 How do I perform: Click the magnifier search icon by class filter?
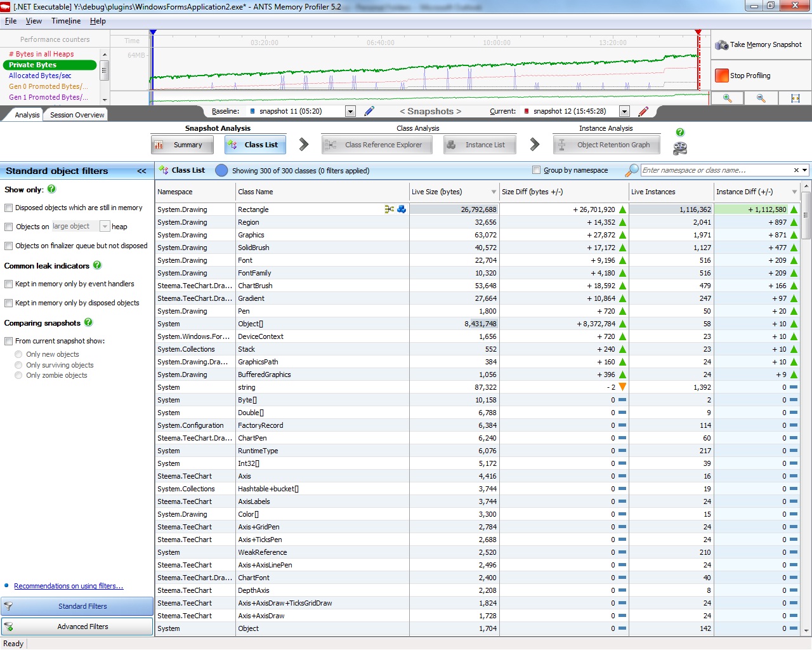tap(632, 170)
